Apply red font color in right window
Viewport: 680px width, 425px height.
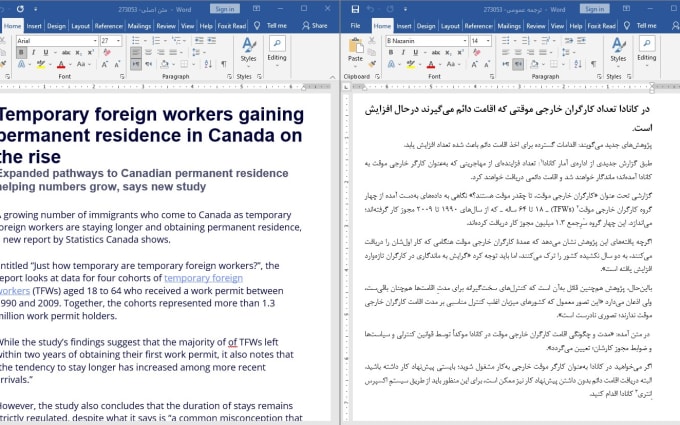click(431, 64)
